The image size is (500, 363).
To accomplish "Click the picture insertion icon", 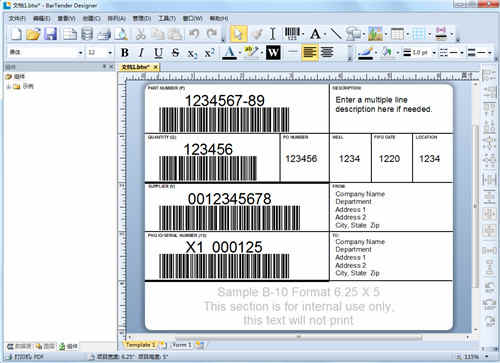I will (x=375, y=34).
